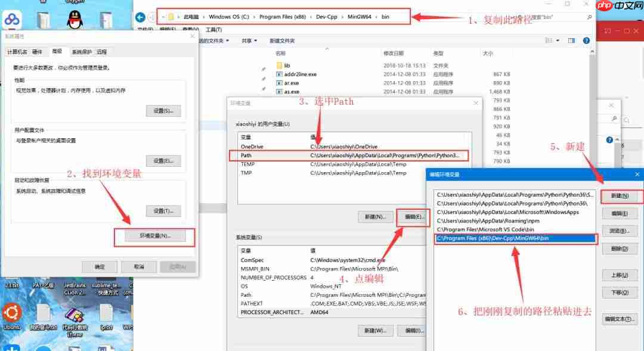Click 确定 in System Properties dialog

[x=100, y=267]
